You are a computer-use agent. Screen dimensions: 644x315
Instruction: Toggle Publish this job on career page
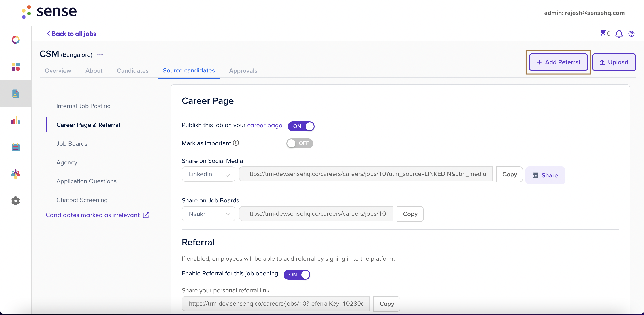click(301, 126)
